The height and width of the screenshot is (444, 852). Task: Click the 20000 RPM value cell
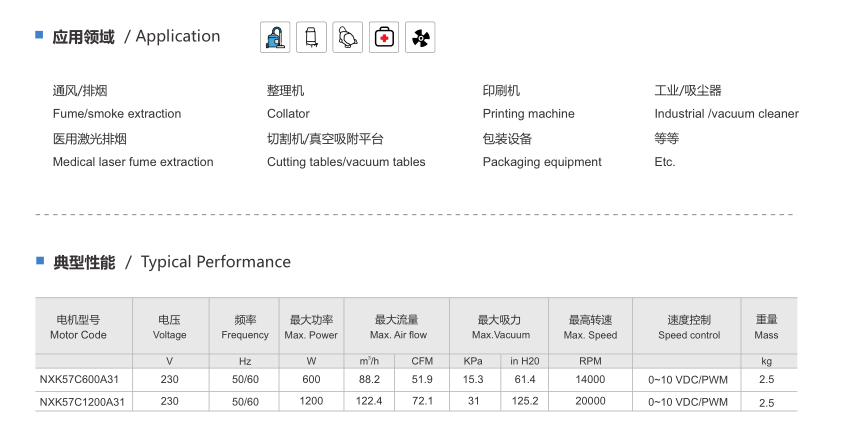[590, 401]
